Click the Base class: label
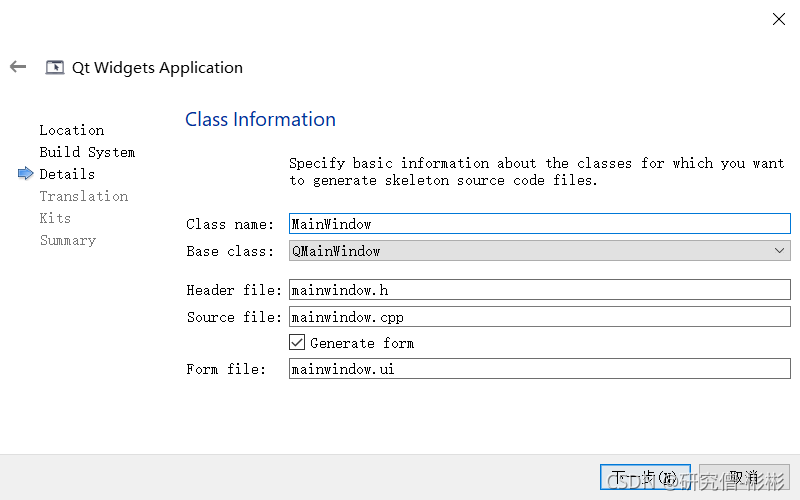Viewport: 800px width, 500px height. click(230, 251)
